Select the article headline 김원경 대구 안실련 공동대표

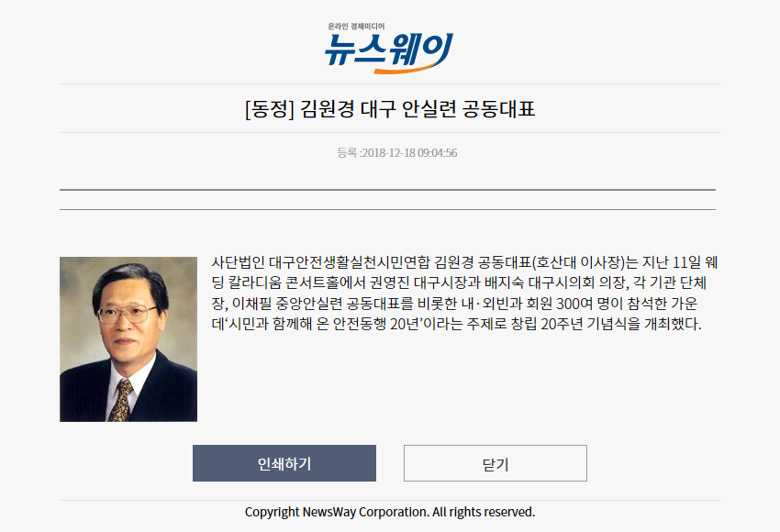(x=418, y=109)
